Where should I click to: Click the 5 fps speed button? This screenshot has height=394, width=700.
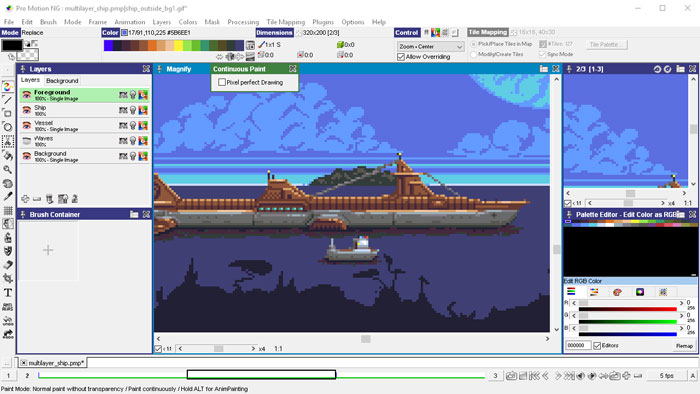667,376
